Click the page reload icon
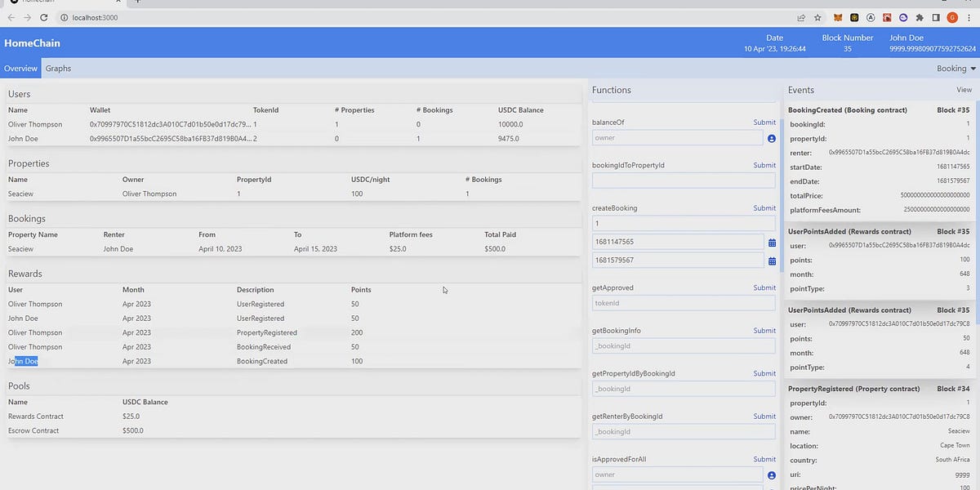 pyautogui.click(x=43, y=16)
